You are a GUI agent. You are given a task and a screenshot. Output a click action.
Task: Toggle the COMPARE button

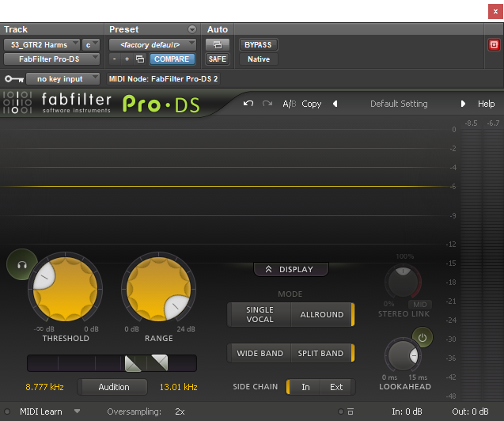tap(172, 59)
